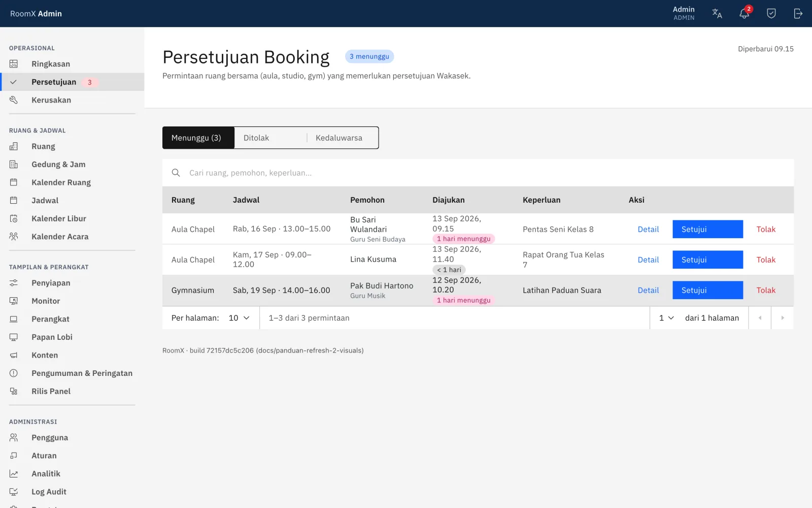Click the Penyiapan sliders icon
The height and width of the screenshot is (508, 812).
(14, 283)
